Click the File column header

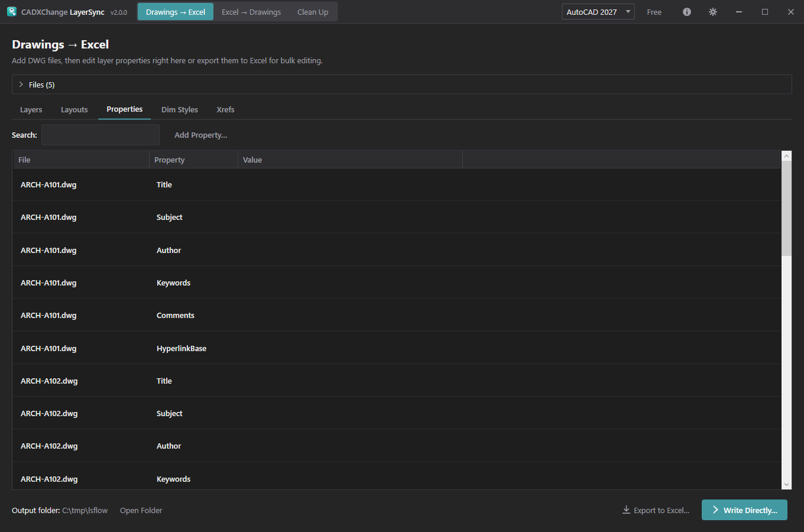(x=81, y=160)
